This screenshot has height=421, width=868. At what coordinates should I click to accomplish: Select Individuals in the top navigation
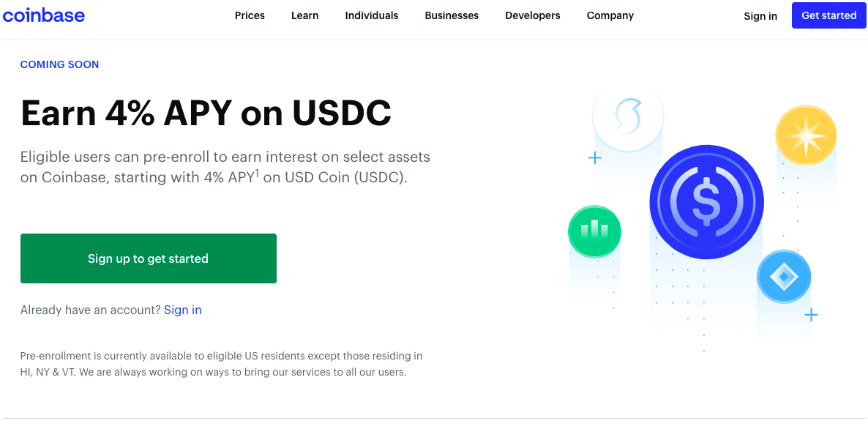pos(372,15)
